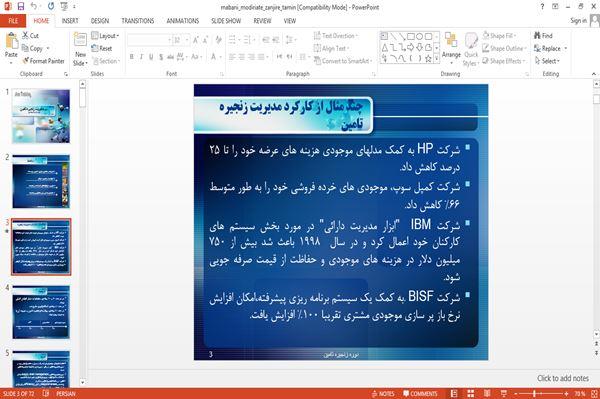Toggle Underline formatting
600x399 pixels.
[x=151, y=57]
